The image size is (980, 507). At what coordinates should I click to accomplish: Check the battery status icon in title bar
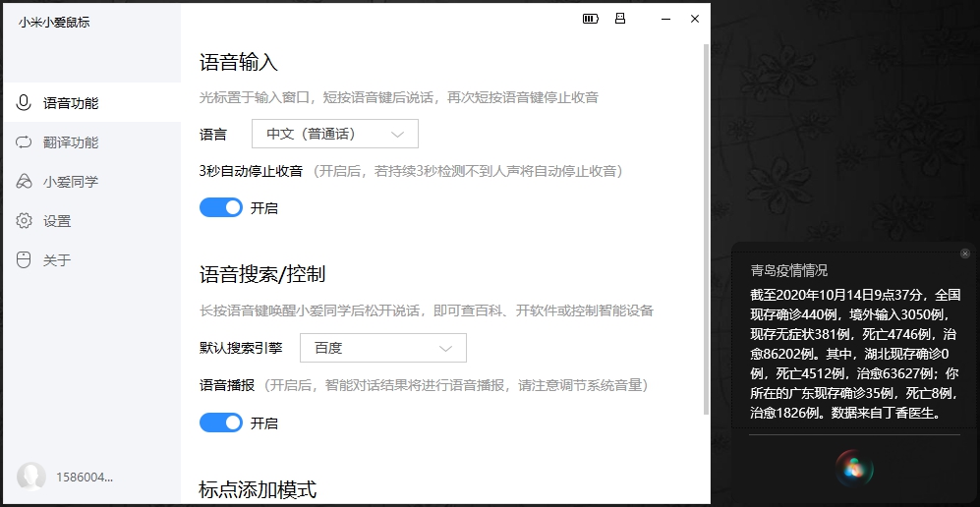[591, 19]
